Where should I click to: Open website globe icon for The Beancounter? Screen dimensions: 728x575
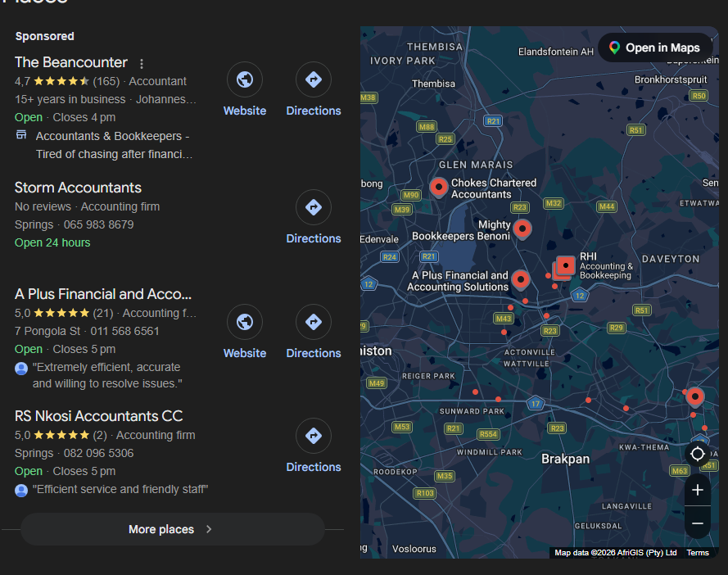pyautogui.click(x=245, y=79)
